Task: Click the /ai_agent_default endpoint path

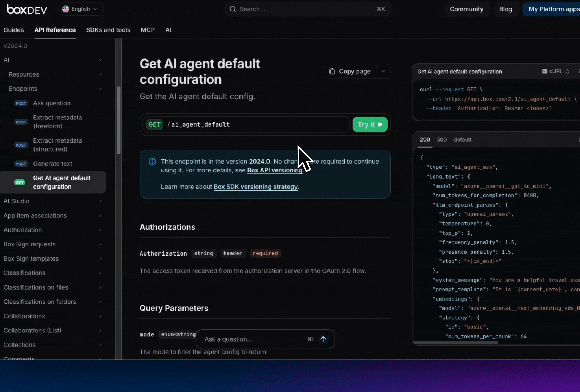Action: (198, 124)
